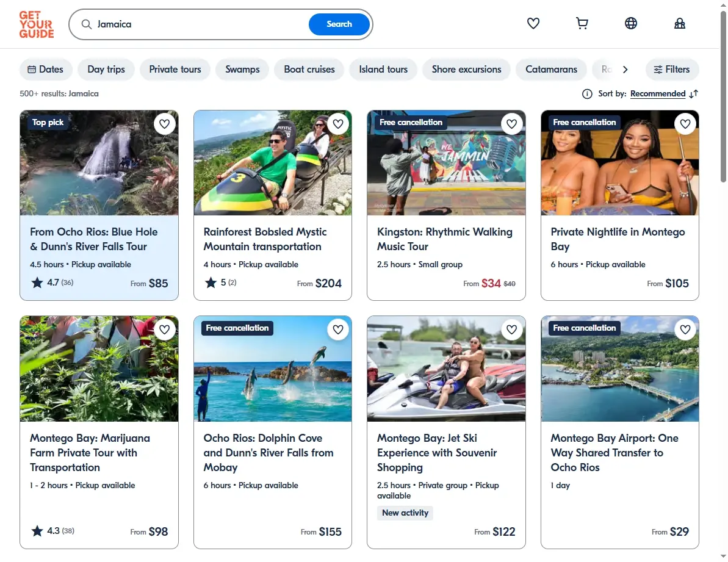Open the Recommended sort dropdown
Viewport: 728px width, 562px height.
pos(657,94)
